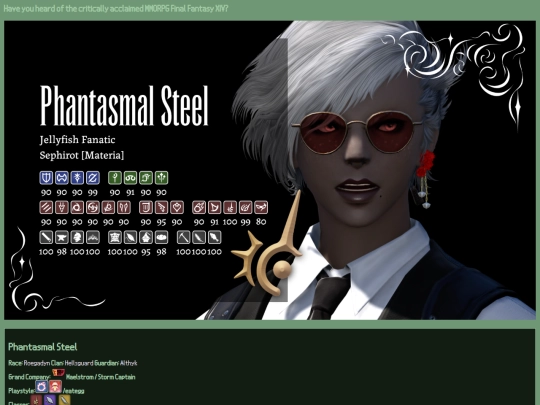This screenshot has width=540, height=405.
Task: Click the Blacksmith anvil icon
Action: (x=62, y=237)
